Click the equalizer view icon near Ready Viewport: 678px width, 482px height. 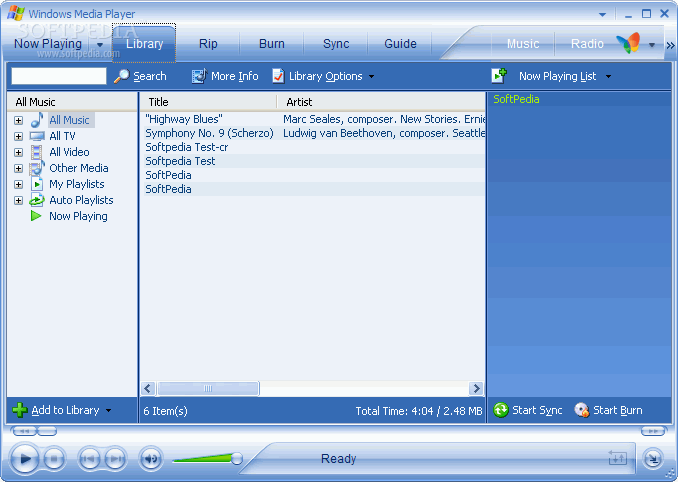[617, 458]
